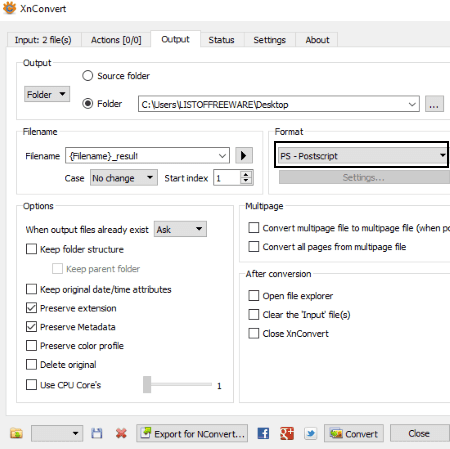Open the About tab
450x449 pixels.
coord(317,40)
